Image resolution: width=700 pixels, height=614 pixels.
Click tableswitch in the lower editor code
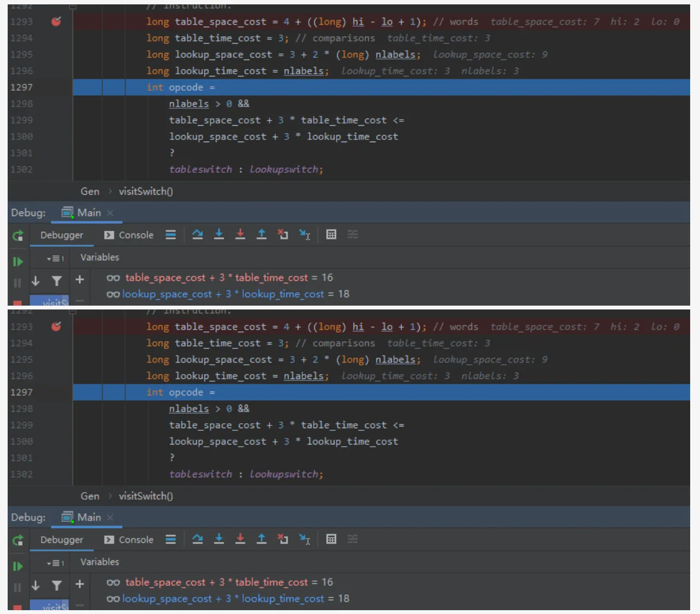coord(201,474)
